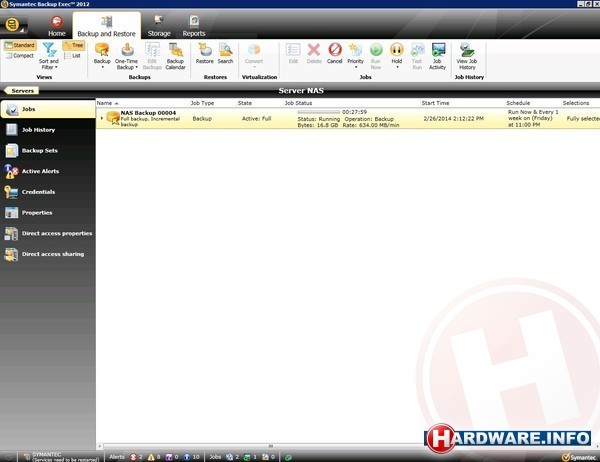The height and width of the screenshot is (462, 600).
Task: Open Backup Sets in the sidebar
Action: (48, 150)
